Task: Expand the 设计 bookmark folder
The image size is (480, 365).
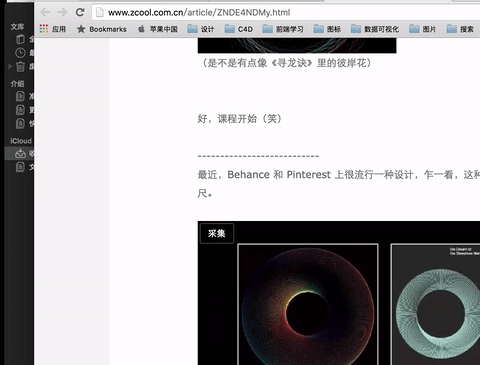Action: (201, 29)
